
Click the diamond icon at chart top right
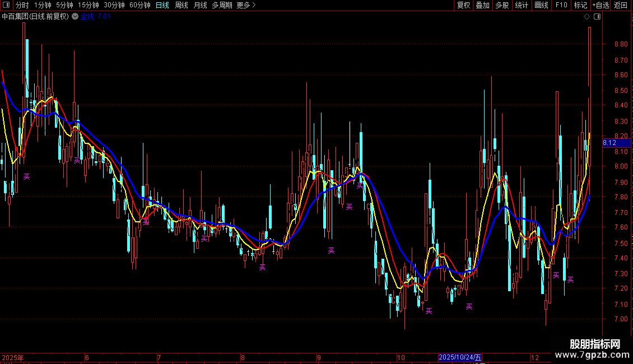[x=587, y=17]
